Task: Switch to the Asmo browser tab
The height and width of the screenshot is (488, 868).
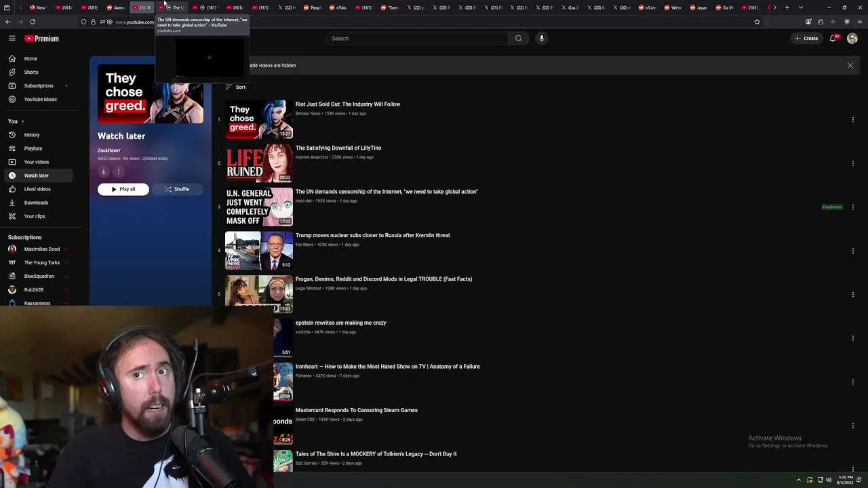Action: 116,7
